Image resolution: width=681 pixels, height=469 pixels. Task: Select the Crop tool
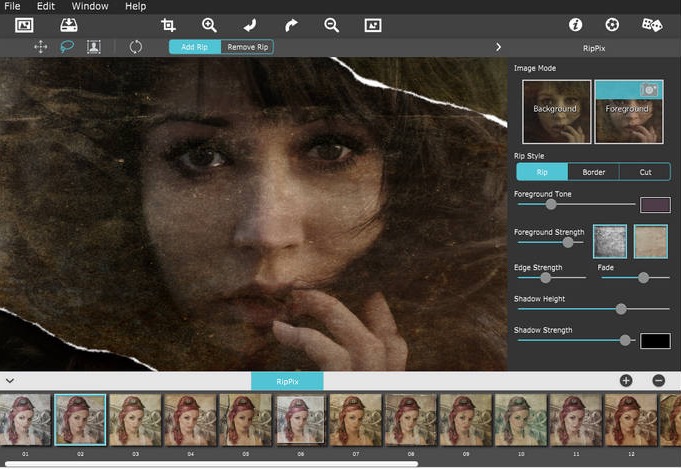pyautogui.click(x=168, y=25)
